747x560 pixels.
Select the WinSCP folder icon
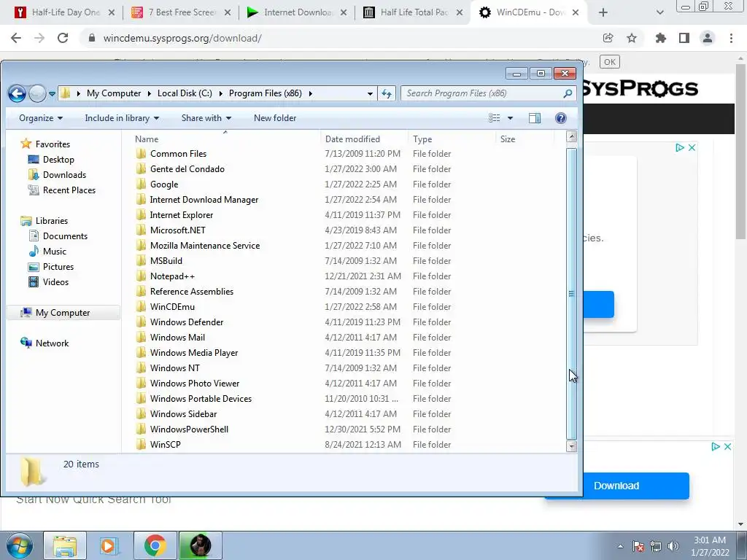(141, 445)
